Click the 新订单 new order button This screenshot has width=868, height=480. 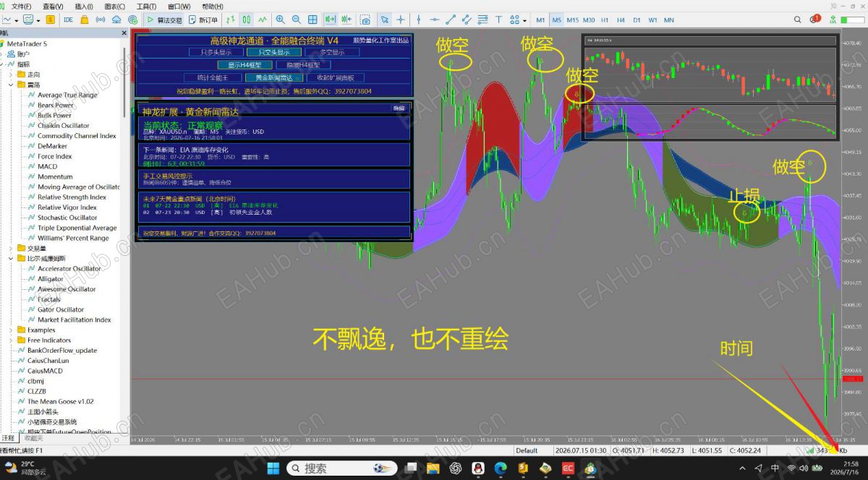pyautogui.click(x=203, y=20)
